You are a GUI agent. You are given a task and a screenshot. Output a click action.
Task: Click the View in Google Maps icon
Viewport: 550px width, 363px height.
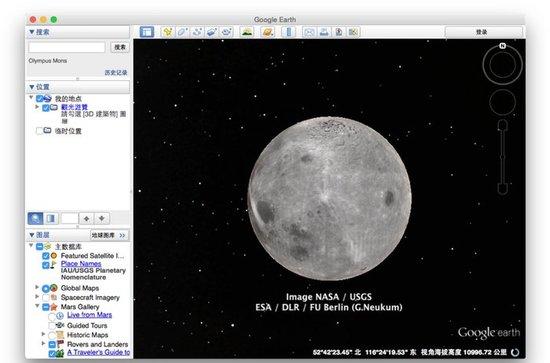pos(353,32)
